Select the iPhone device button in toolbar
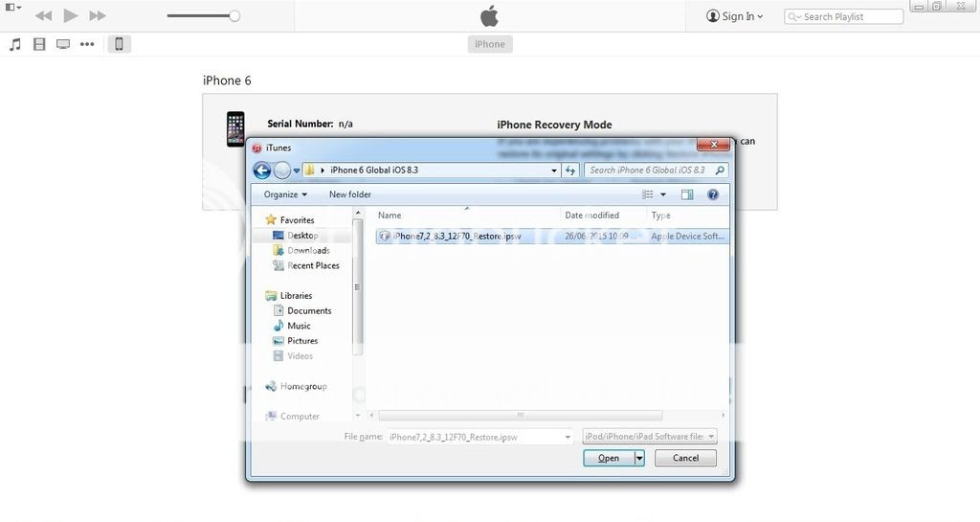The width and height of the screenshot is (980, 522). coord(119,44)
